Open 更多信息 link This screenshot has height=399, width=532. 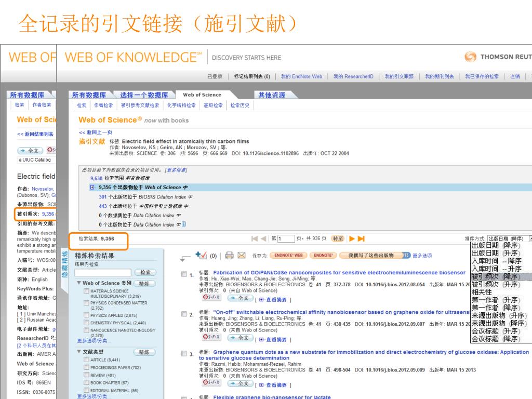point(176,170)
